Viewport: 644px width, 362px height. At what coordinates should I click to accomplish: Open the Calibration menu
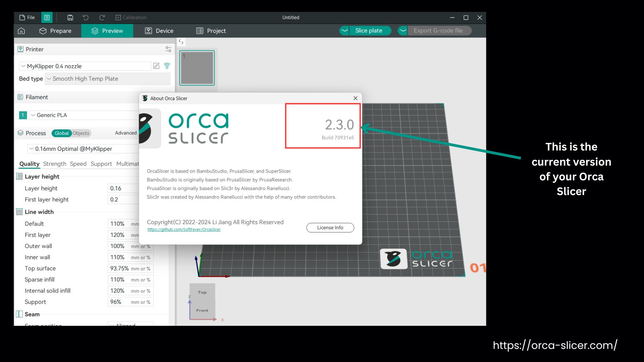point(131,17)
